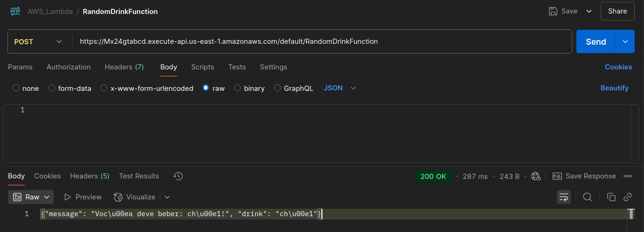Viewport: 644px width, 232px height.
Task: Switch to the Authorization tab
Action: [69, 67]
